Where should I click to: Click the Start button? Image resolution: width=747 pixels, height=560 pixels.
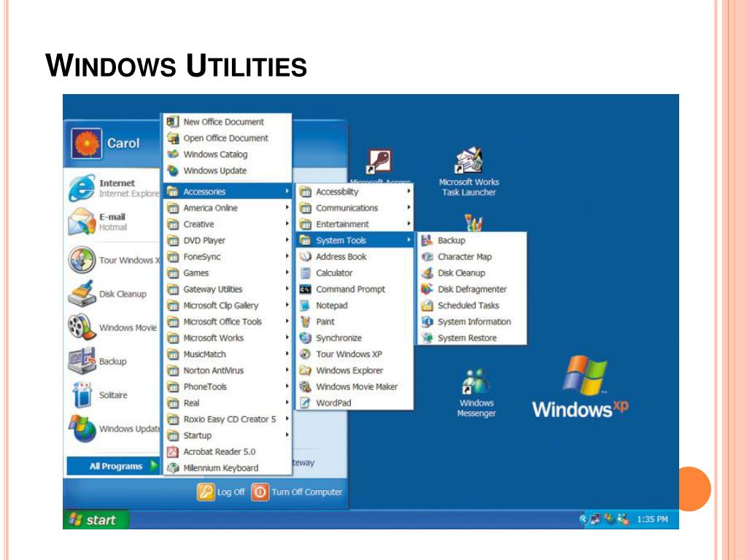pyautogui.click(x=96, y=519)
